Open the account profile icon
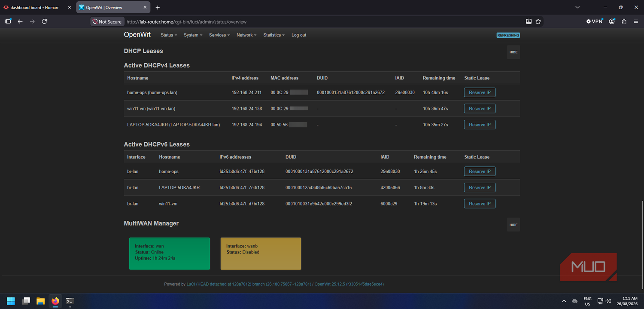 (612, 21)
